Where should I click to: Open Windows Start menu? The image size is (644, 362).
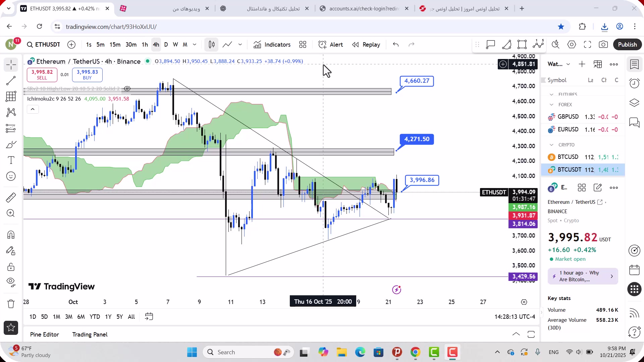coord(192,352)
